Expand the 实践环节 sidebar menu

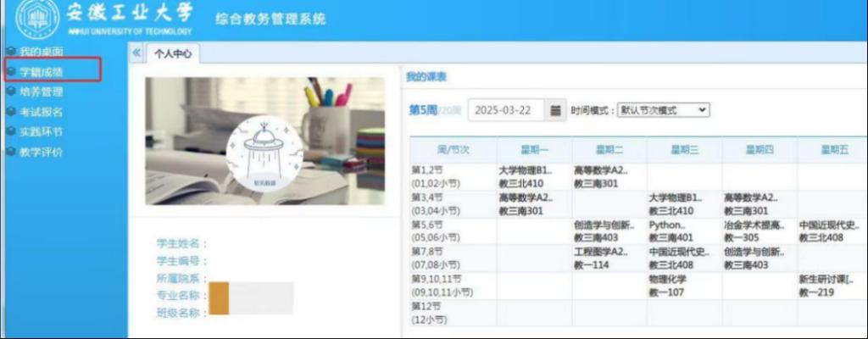point(41,132)
